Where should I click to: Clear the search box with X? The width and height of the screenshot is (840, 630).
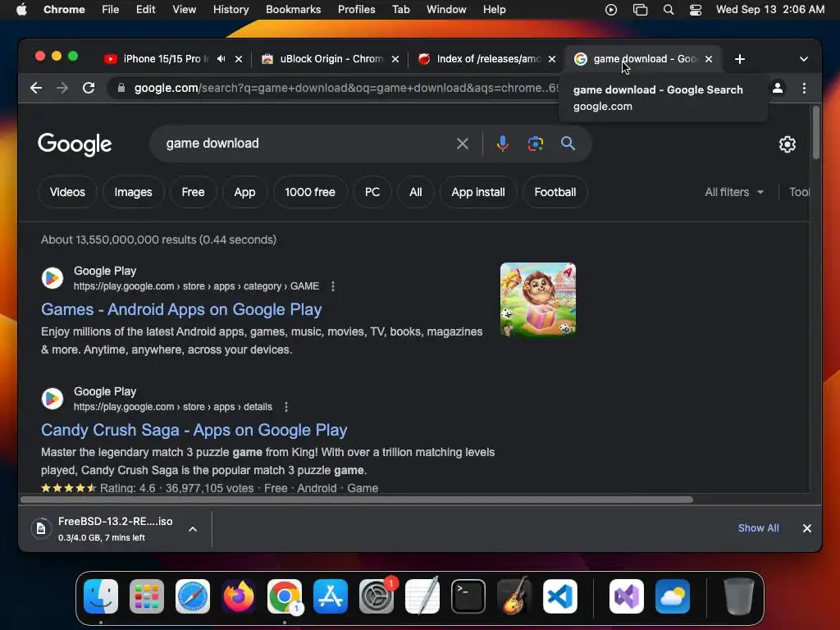point(463,144)
